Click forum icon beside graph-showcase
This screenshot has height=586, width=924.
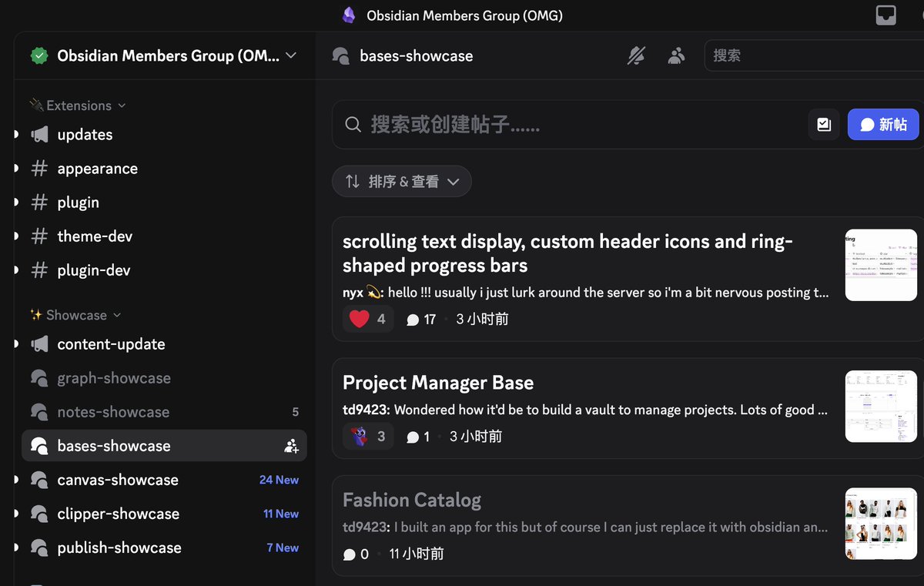39,378
